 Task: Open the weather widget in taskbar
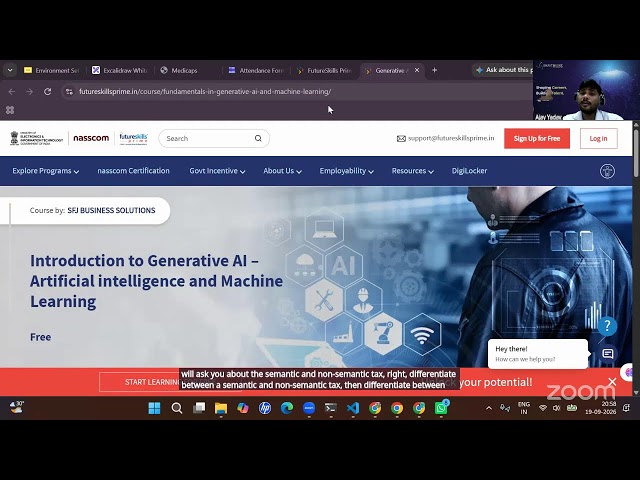pyautogui.click(x=17, y=408)
